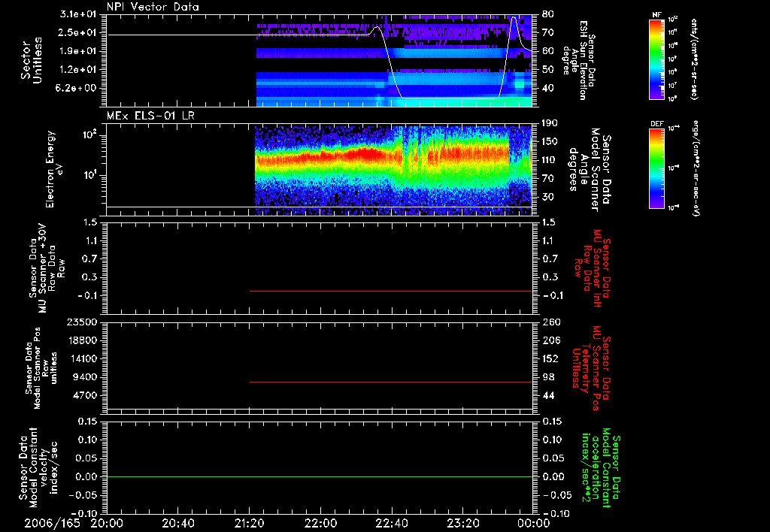Image resolution: width=770 pixels, height=532 pixels.
Task: Select the 'cnts/(cm**2-sr-sec)' units label
Action: tap(694, 59)
